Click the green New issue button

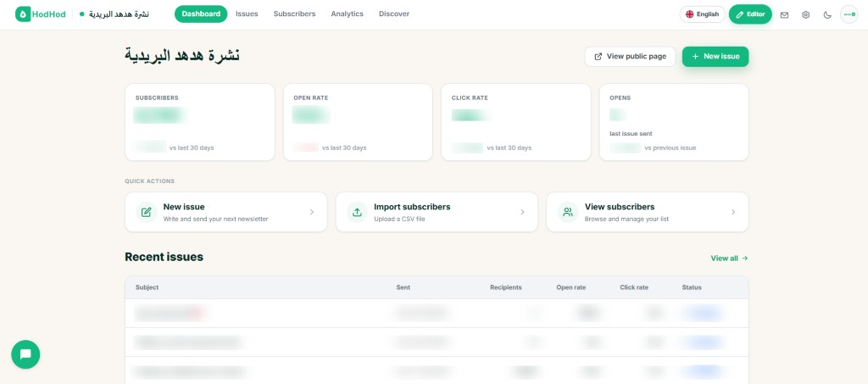click(715, 57)
